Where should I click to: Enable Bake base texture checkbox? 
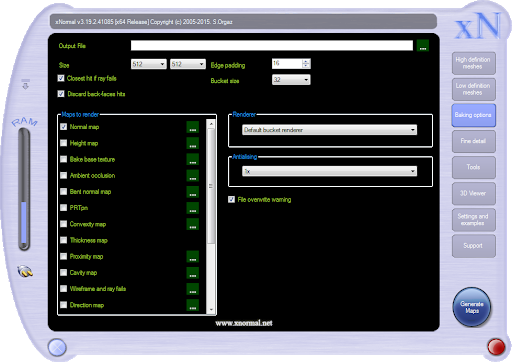pos(63,159)
